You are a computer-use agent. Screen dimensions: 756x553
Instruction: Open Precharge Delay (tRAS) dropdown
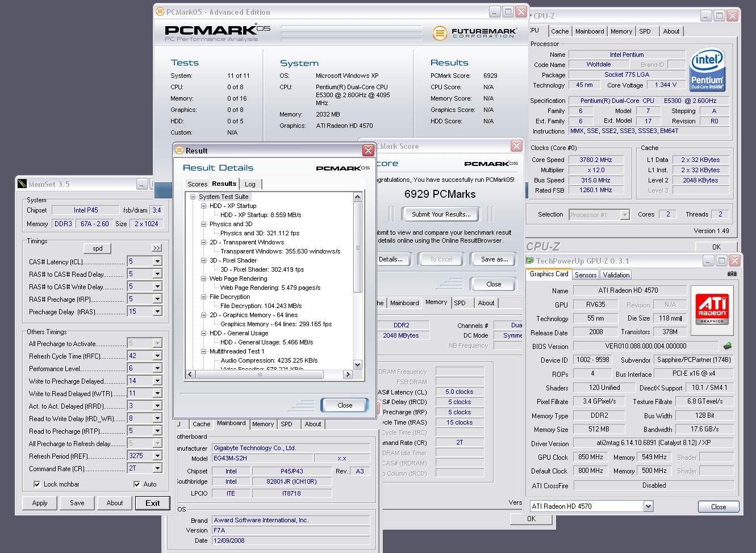[x=157, y=311]
